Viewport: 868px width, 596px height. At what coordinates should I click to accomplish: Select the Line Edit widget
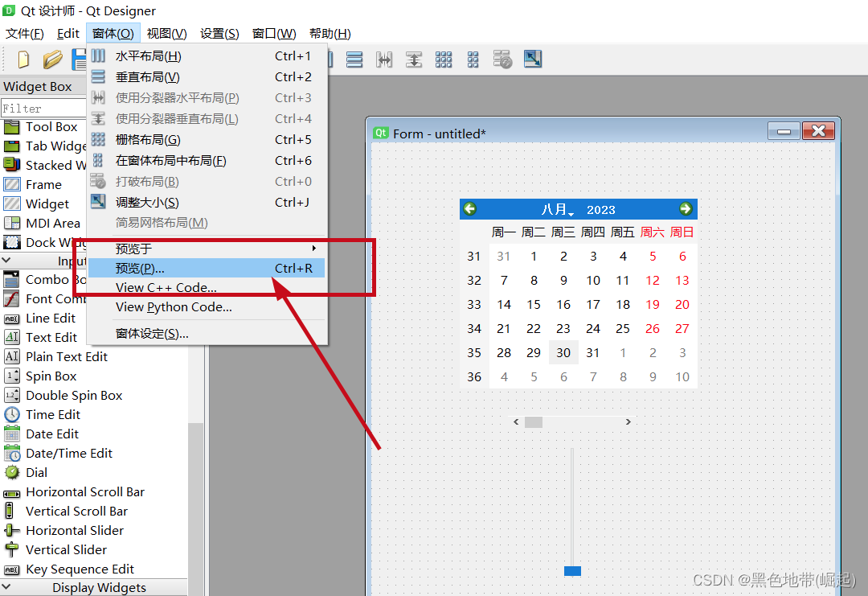pos(51,318)
